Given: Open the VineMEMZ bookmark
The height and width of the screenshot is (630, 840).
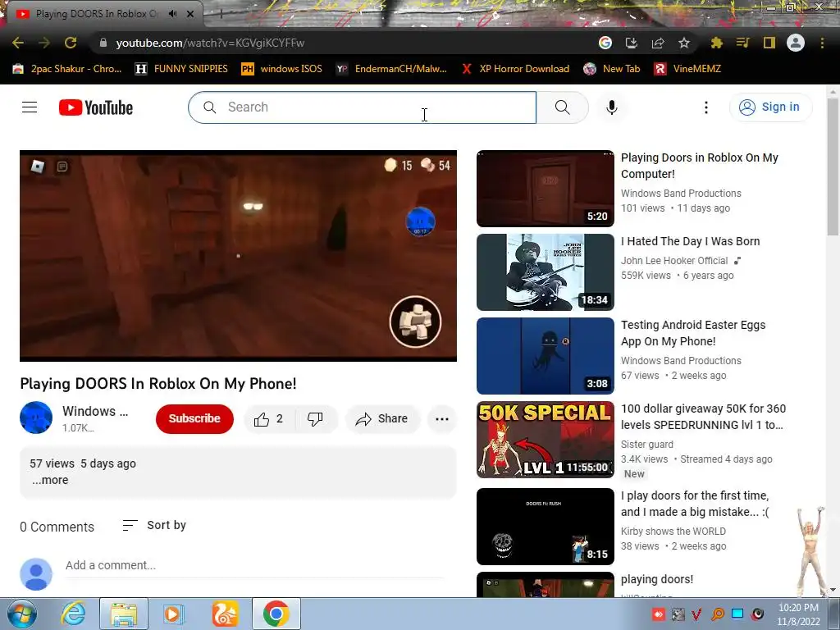Looking at the screenshot, I should point(687,69).
